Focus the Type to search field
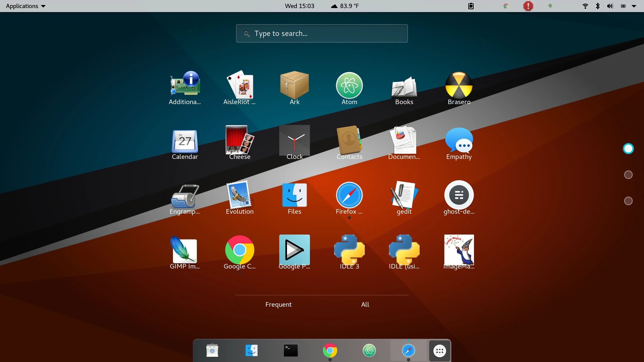Image resolution: width=644 pixels, height=362 pixels. pyautogui.click(x=322, y=33)
